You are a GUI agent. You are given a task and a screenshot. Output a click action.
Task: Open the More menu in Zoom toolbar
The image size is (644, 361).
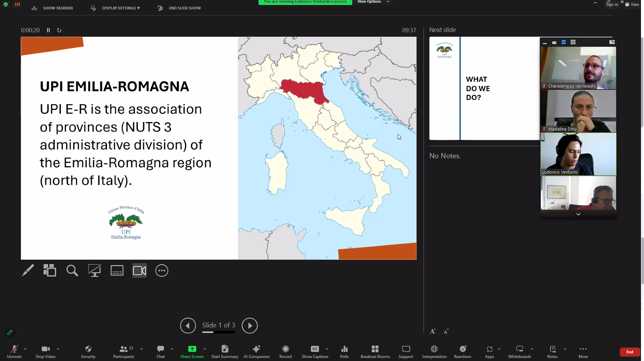(x=583, y=352)
